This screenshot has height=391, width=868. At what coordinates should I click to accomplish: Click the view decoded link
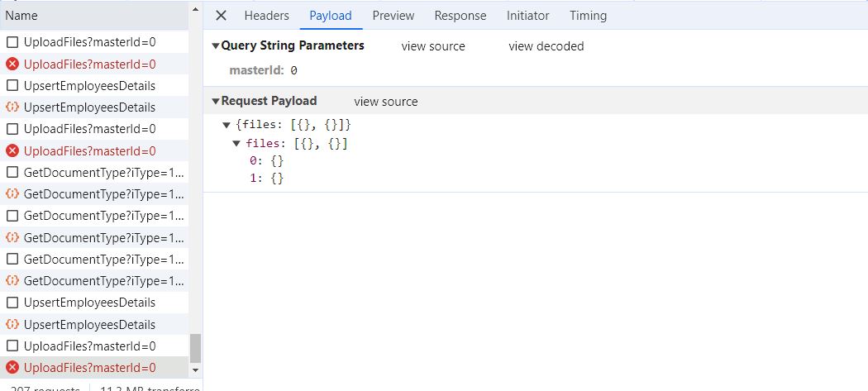(546, 46)
